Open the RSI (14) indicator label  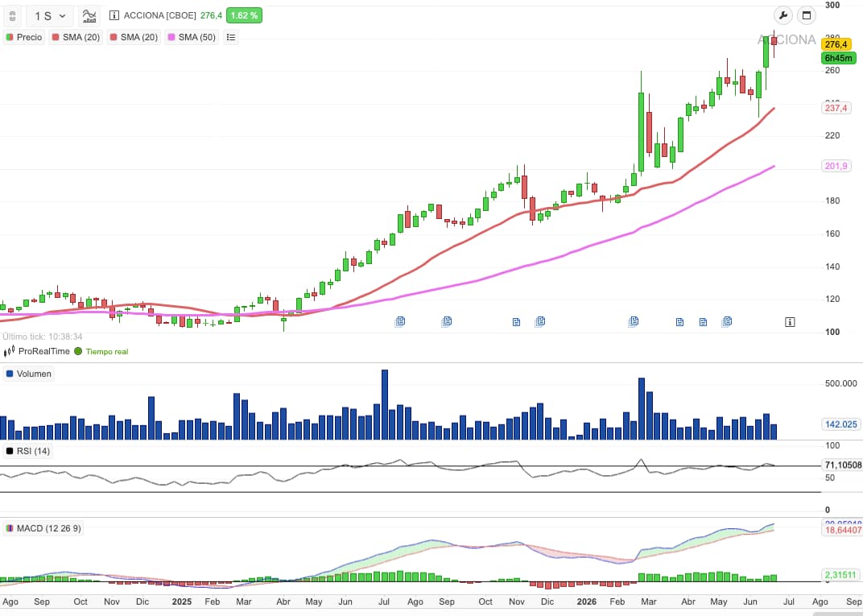click(x=27, y=452)
